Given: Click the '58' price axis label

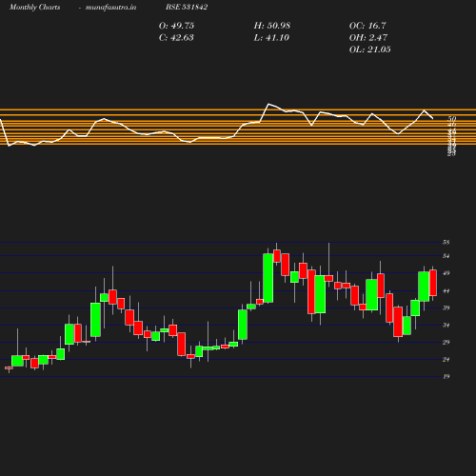Looking at the screenshot, I should (446, 243).
